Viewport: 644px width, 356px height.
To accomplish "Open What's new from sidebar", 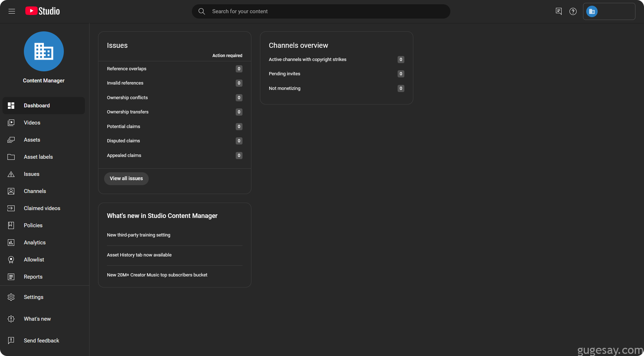I will 44,319.
